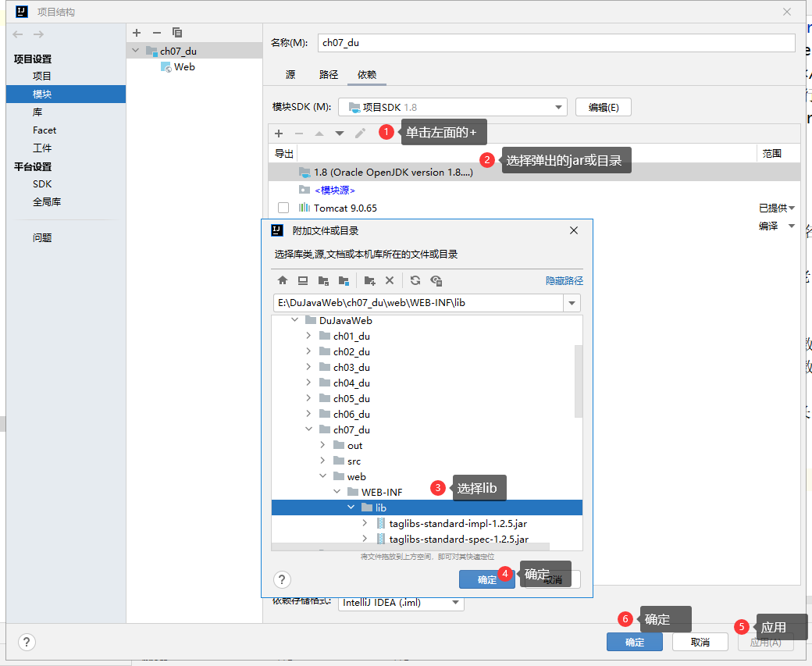Open the path history dropdown arrow
Screen dimensions: 812x666
[x=572, y=303]
